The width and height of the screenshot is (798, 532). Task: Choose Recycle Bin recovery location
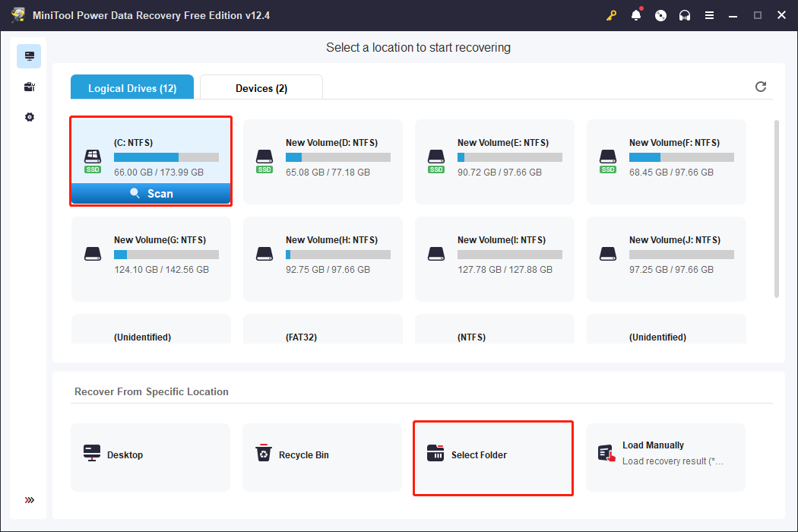pos(322,458)
